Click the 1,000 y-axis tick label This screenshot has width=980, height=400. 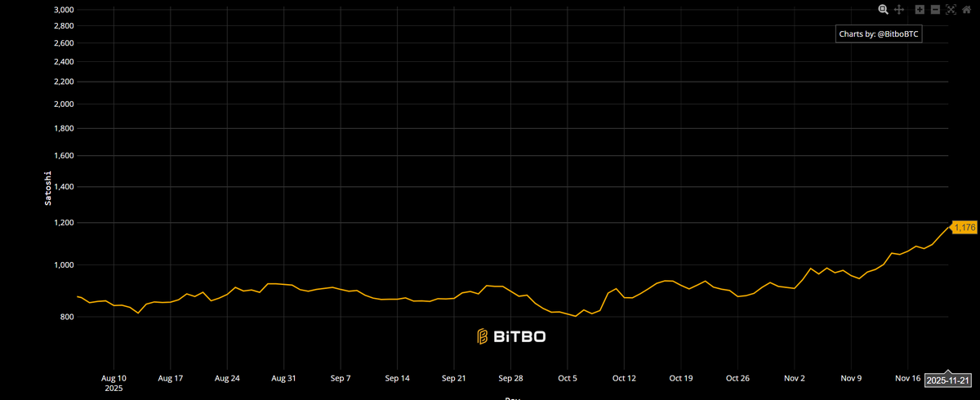click(64, 265)
